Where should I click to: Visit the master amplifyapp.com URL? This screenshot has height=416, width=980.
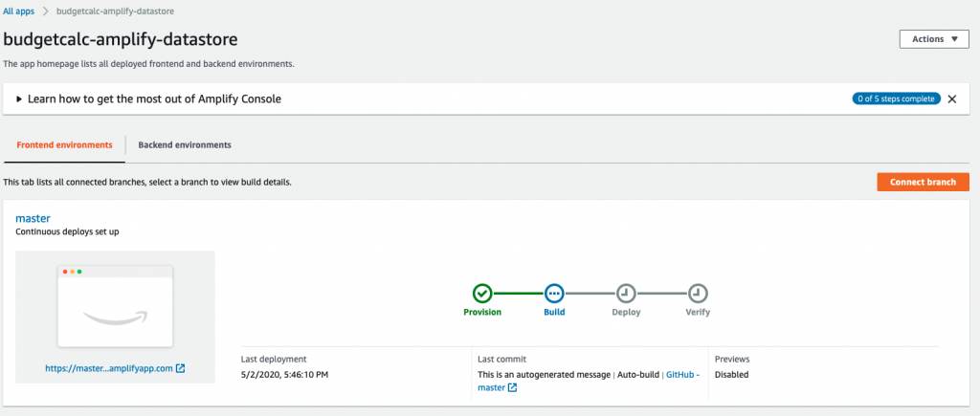[x=108, y=368]
